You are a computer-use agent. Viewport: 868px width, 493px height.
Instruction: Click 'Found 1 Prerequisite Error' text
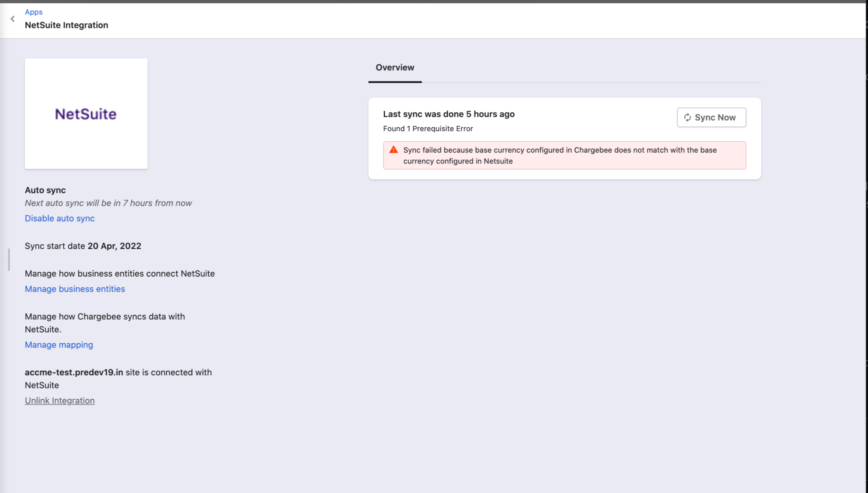click(x=428, y=128)
